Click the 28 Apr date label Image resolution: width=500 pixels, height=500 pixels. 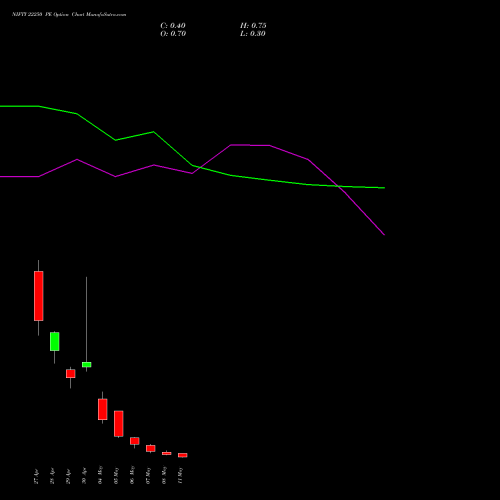point(52,476)
